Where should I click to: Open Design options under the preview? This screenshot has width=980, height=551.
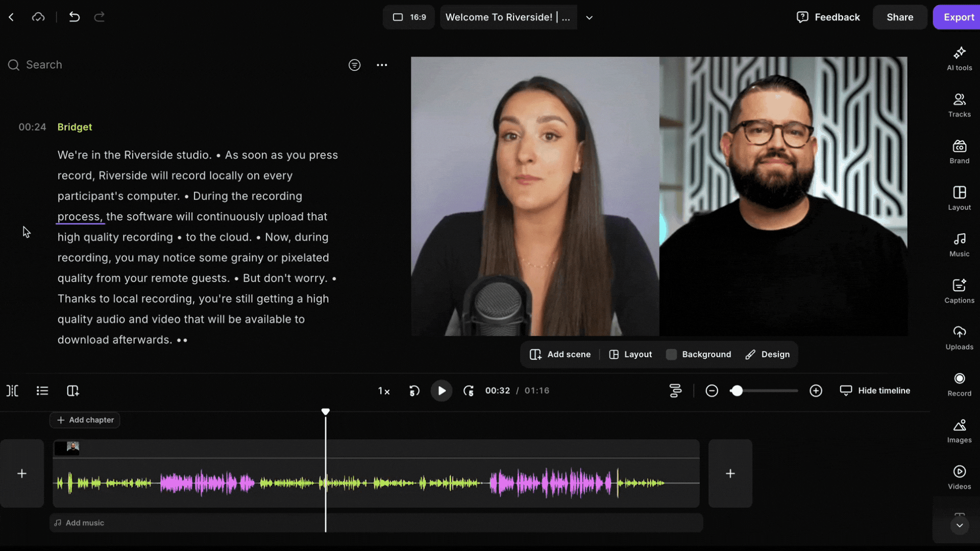(768, 355)
